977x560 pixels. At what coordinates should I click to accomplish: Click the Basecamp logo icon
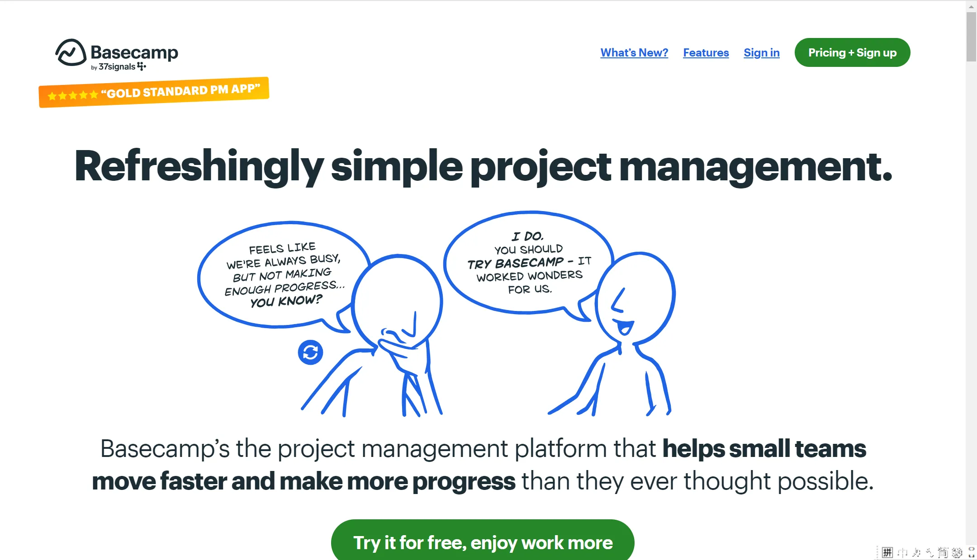[67, 52]
